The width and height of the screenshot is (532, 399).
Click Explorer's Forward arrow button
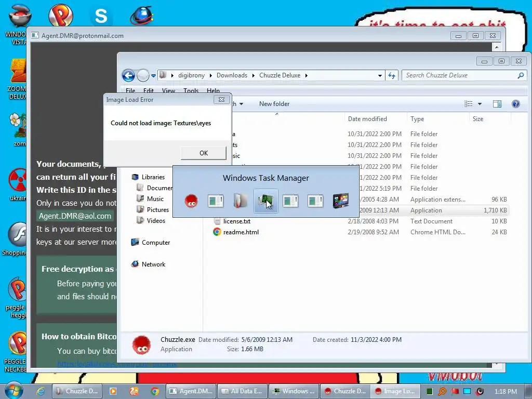click(143, 75)
